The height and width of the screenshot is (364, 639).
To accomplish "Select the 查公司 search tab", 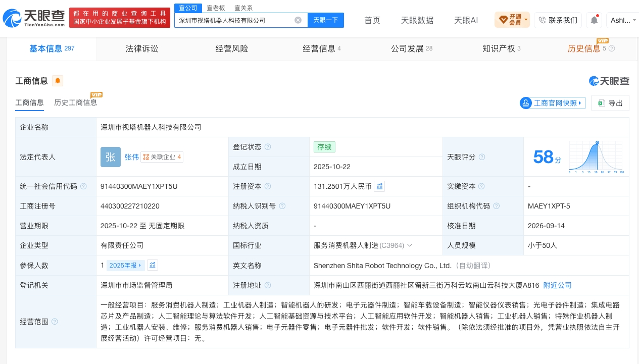I will 188,8.
